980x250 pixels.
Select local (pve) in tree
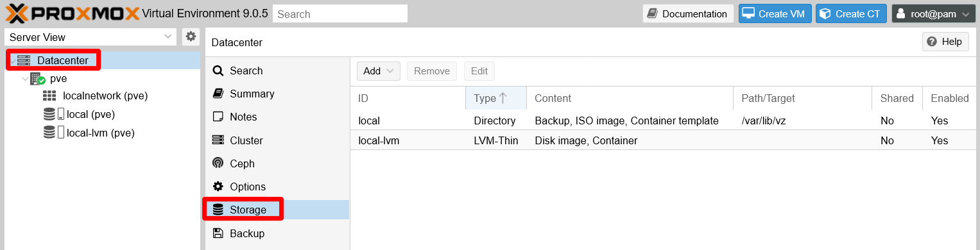pyautogui.click(x=90, y=115)
